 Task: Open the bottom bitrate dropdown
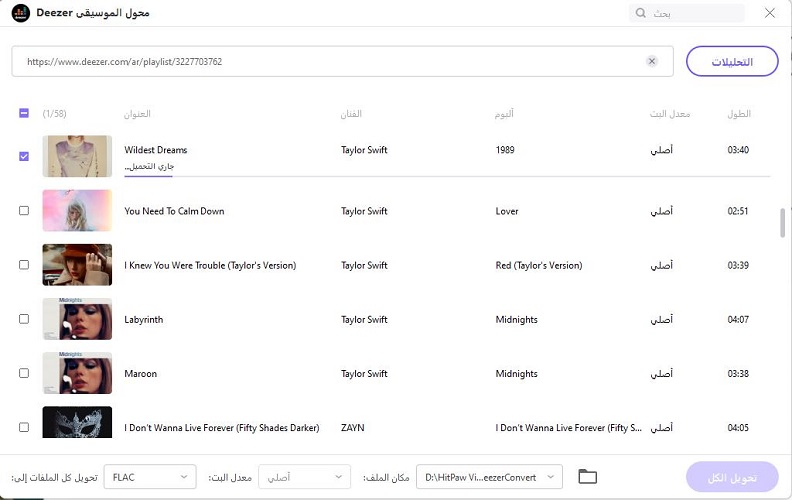[305, 477]
